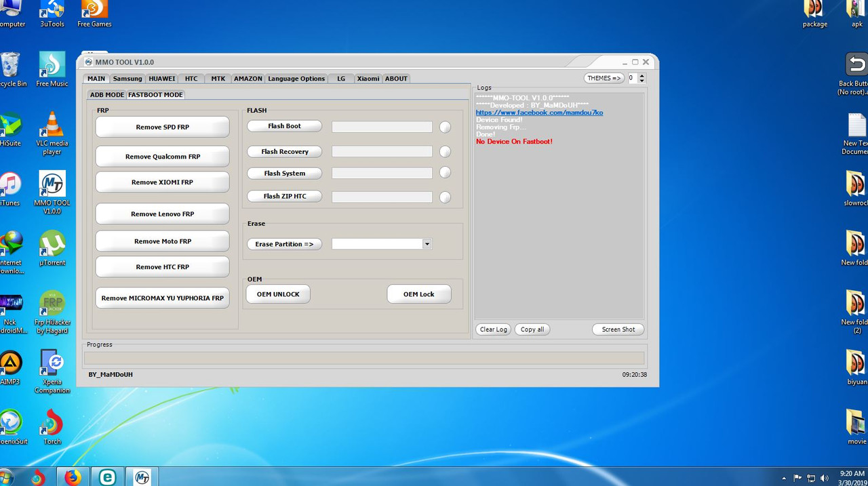868x486 pixels.
Task: Click Remove Moto FRP button
Action: click(163, 241)
